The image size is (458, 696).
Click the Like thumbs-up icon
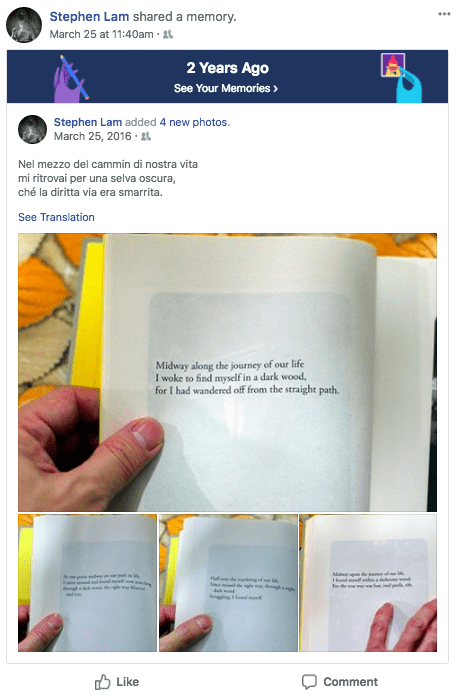tap(103, 682)
